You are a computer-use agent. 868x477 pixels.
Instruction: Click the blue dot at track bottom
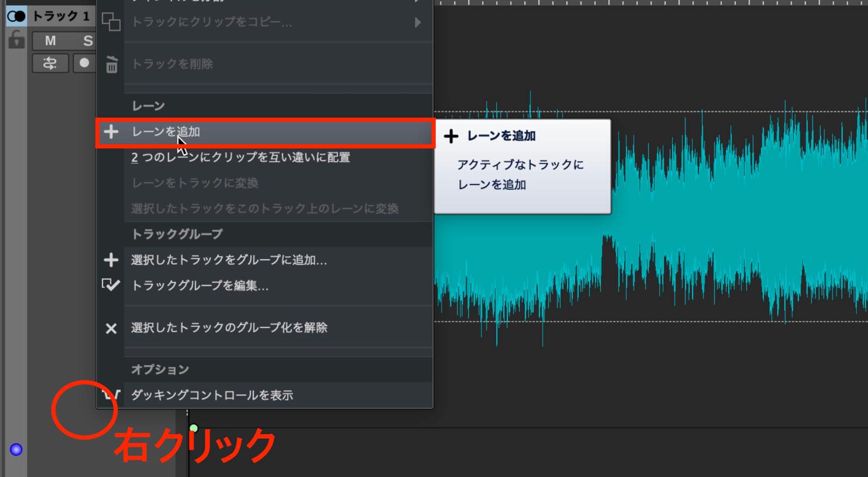[x=16, y=449]
